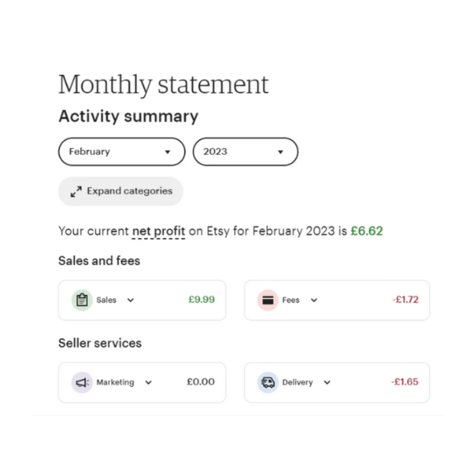Viewport: 476px width, 476px height.
Task: Select the £0.00 marketing amount
Action: [201, 382]
